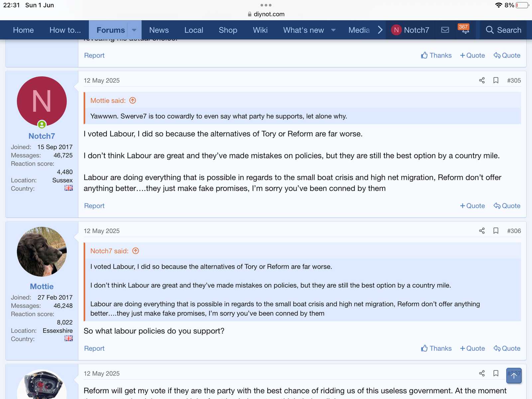Share post #305 via share icon
Viewport: 532px width, 399px height.
pyautogui.click(x=481, y=80)
